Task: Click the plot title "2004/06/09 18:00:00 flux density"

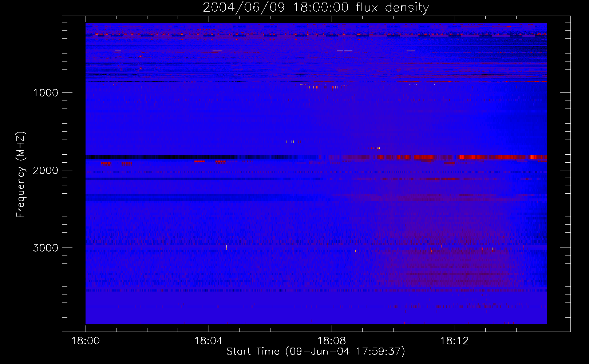Action: [x=316, y=8]
